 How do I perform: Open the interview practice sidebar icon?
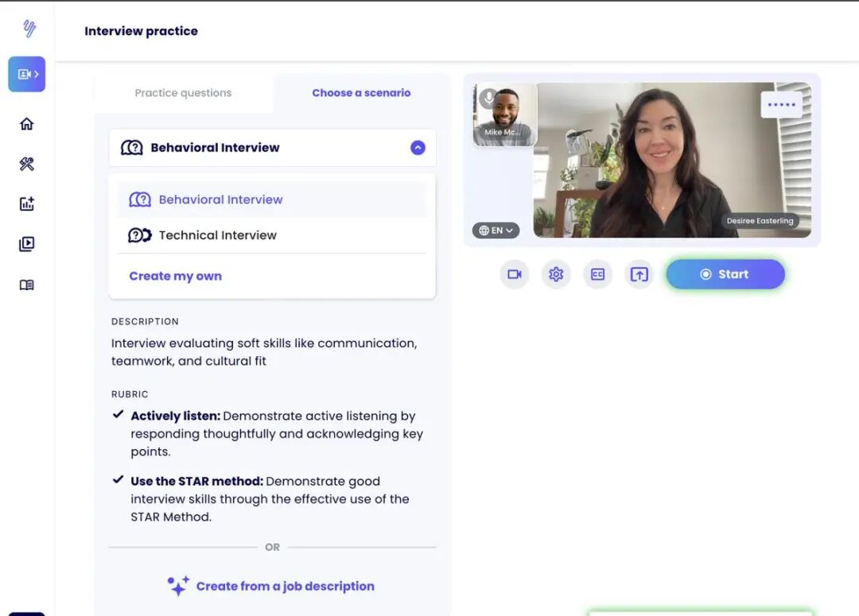27,74
